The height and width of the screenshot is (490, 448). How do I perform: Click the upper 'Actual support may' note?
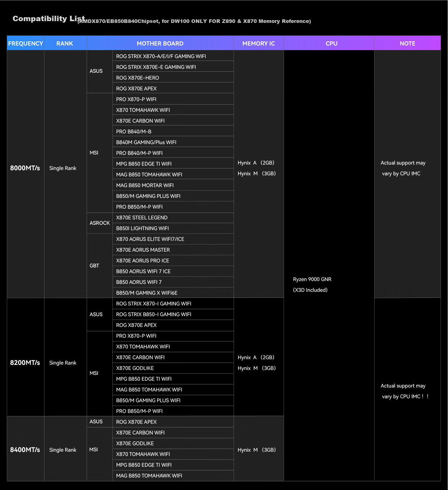tap(403, 163)
